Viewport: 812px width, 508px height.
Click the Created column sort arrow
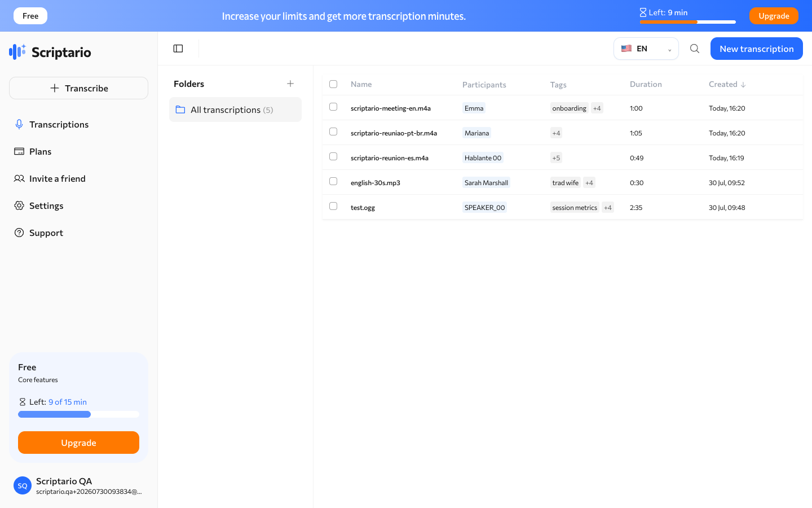pos(743,85)
